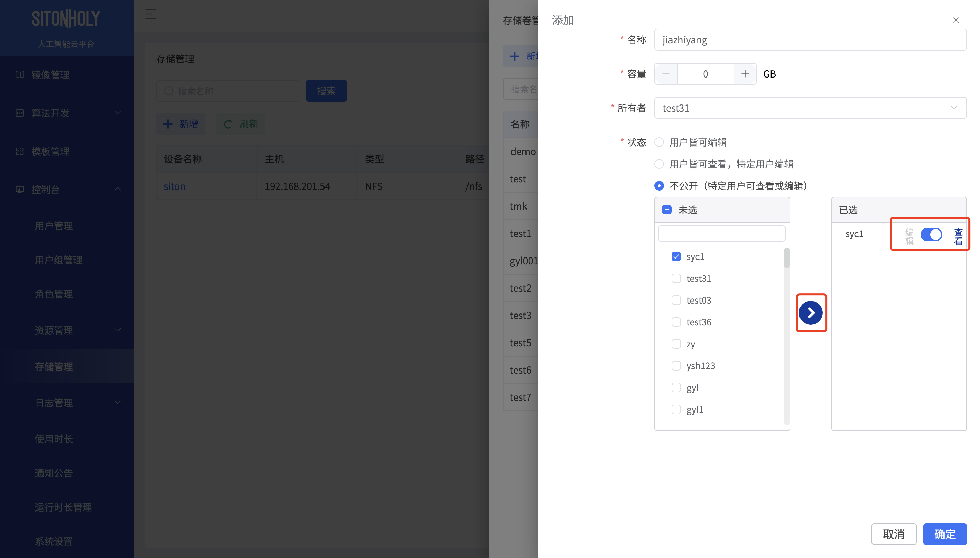Toggle syc1 edit/view permission switch

(932, 235)
